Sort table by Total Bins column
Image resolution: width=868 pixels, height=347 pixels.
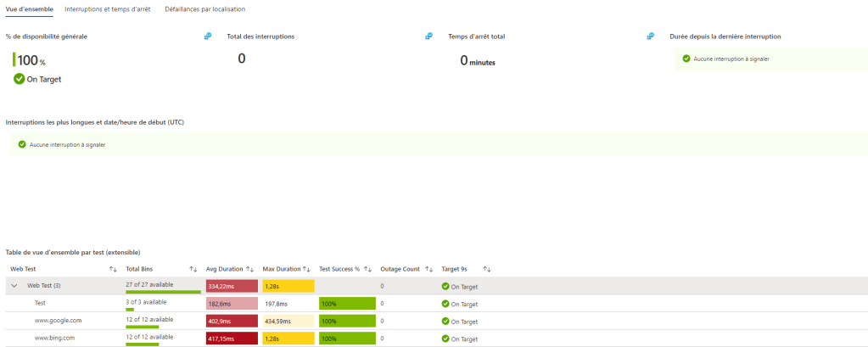coord(193,269)
